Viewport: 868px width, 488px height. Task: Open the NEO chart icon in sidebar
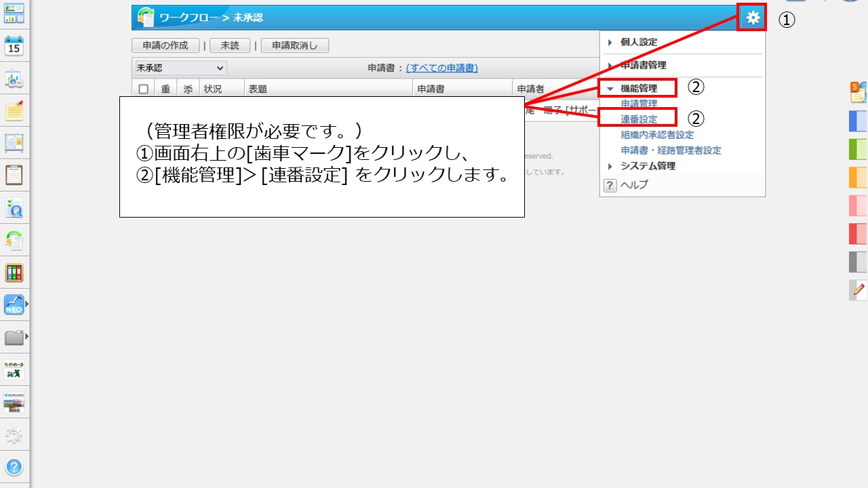pyautogui.click(x=14, y=304)
